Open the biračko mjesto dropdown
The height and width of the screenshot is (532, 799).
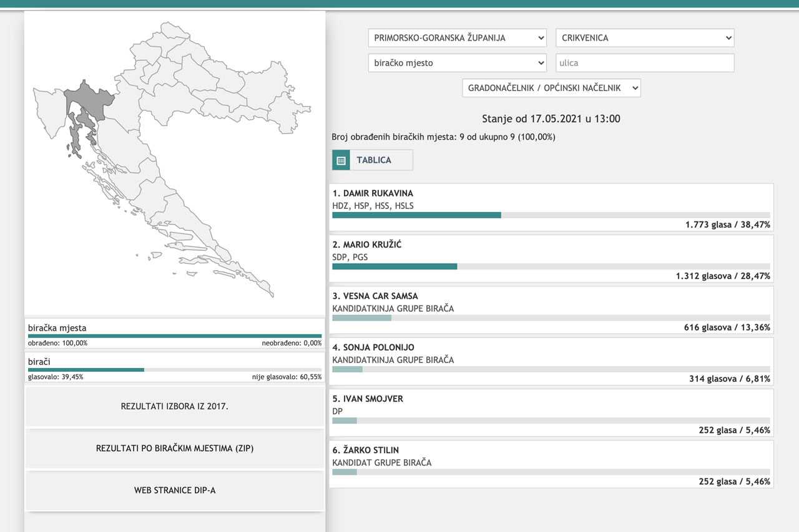point(457,63)
